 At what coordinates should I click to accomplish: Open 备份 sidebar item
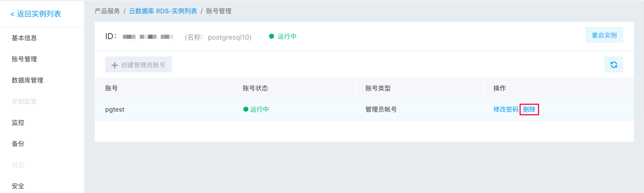[18, 144]
